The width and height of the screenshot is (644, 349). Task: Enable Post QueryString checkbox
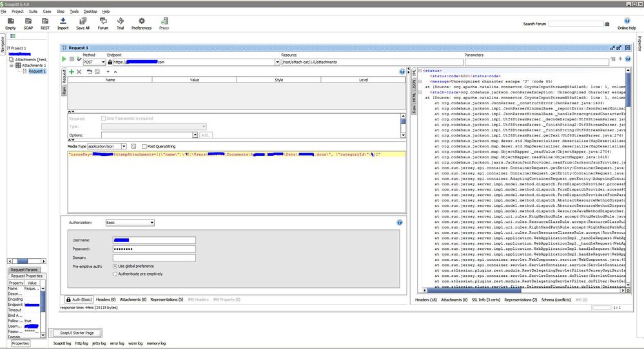click(144, 146)
